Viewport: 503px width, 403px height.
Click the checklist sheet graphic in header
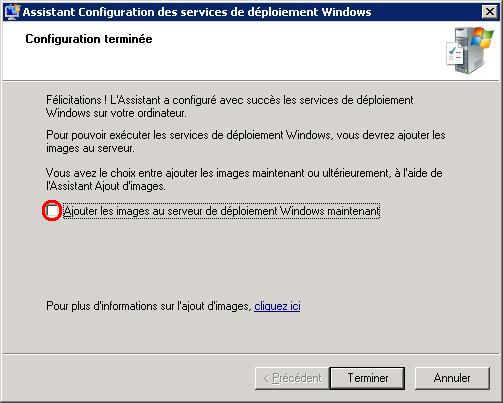[455, 54]
